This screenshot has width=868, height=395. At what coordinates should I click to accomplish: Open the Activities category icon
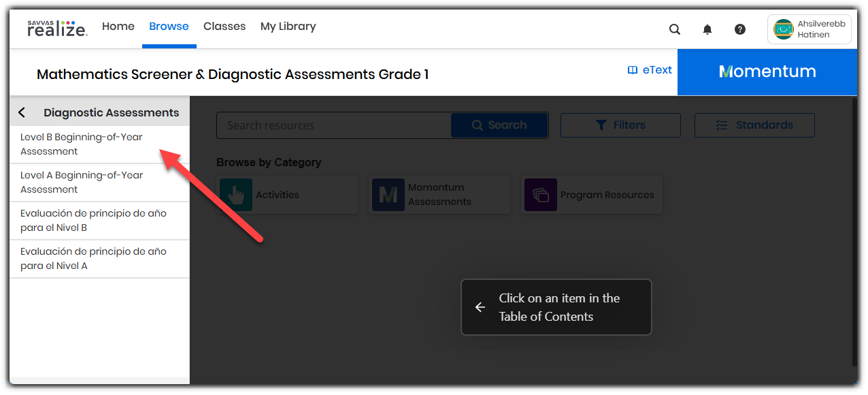pyautogui.click(x=236, y=195)
